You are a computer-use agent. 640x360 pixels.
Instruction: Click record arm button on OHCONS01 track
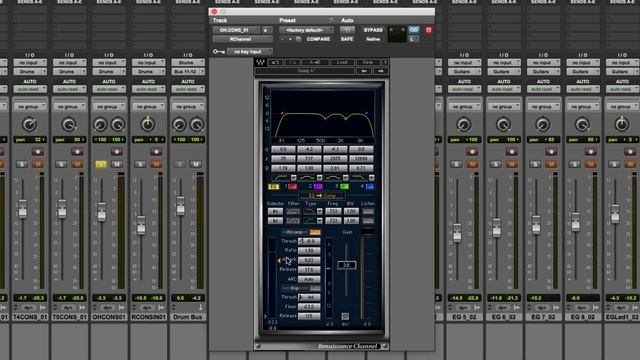[117, 152]
